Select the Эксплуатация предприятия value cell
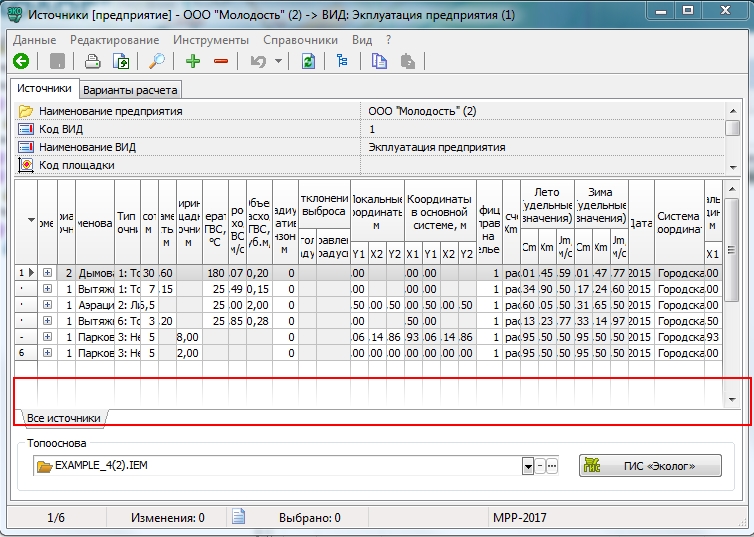This screenshot has width=754, height=537. click(x=542, y=147)
